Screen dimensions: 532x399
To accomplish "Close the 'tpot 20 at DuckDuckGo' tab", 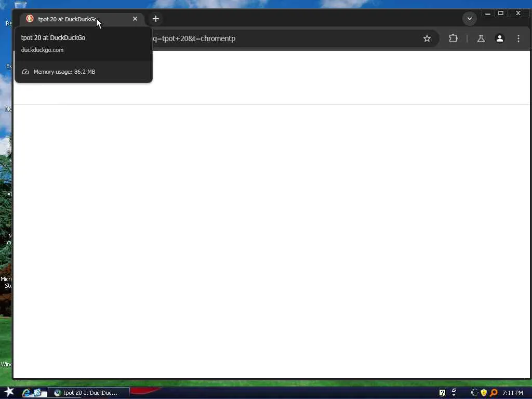I will [135, 19].
